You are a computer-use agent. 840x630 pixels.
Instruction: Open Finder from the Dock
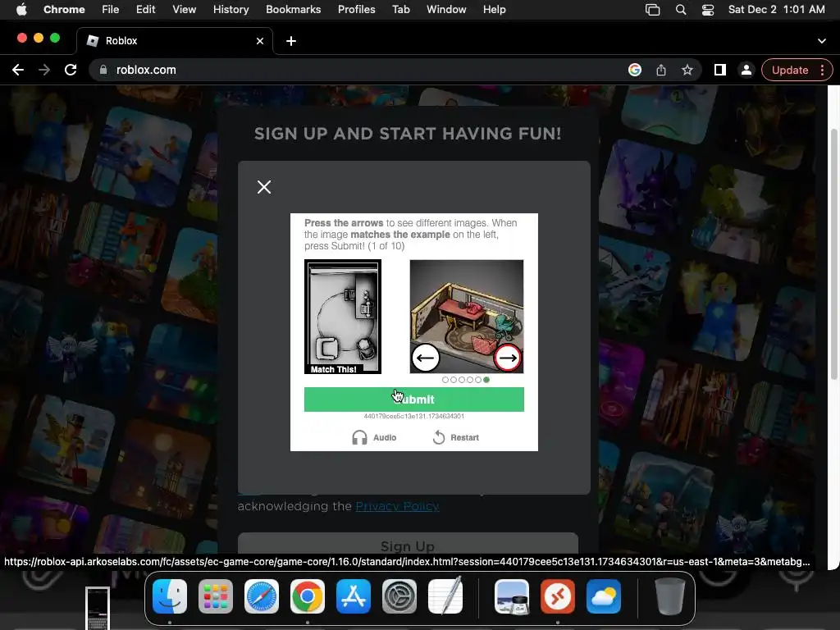coord(170,596)
